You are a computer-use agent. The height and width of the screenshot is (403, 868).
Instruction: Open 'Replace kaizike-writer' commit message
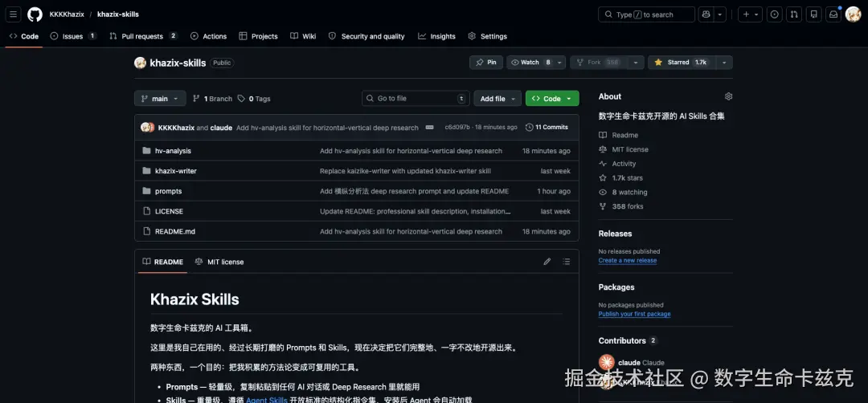coord(405,171)
